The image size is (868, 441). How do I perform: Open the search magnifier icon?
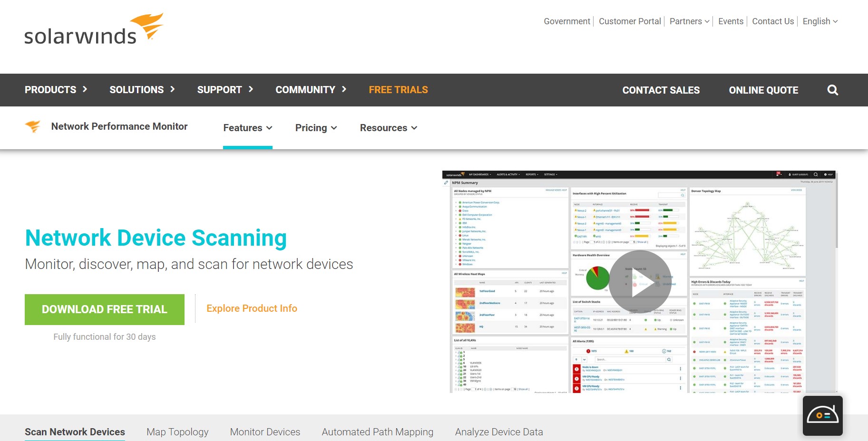pos(832,90)
